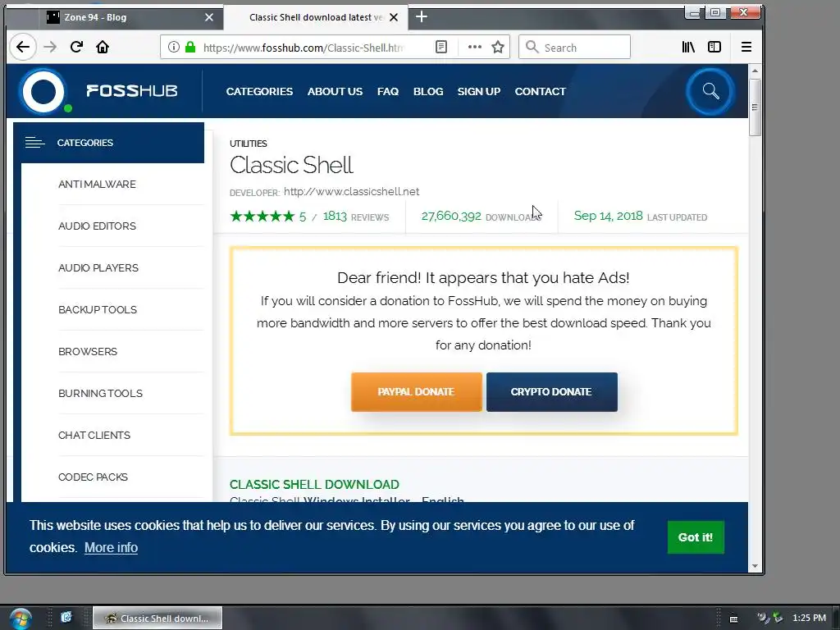The image size is (840, 630).
Task: Open the Firefox Library icon
Action: [x=688, y=47]
